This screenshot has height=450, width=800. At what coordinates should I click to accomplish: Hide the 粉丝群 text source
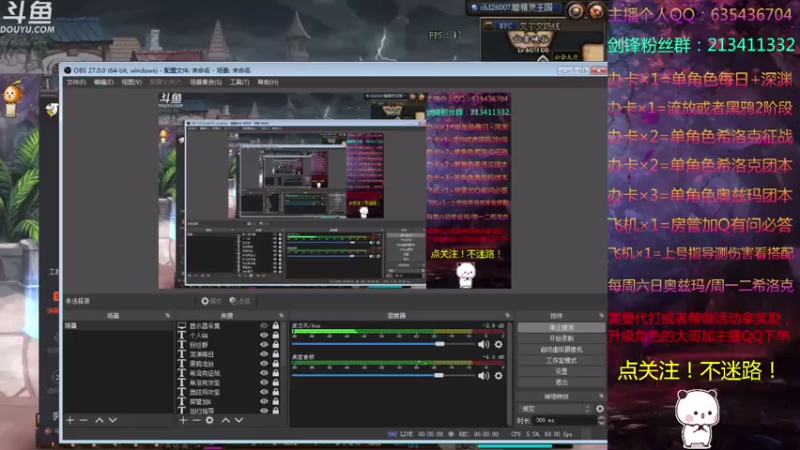(264, 344)
